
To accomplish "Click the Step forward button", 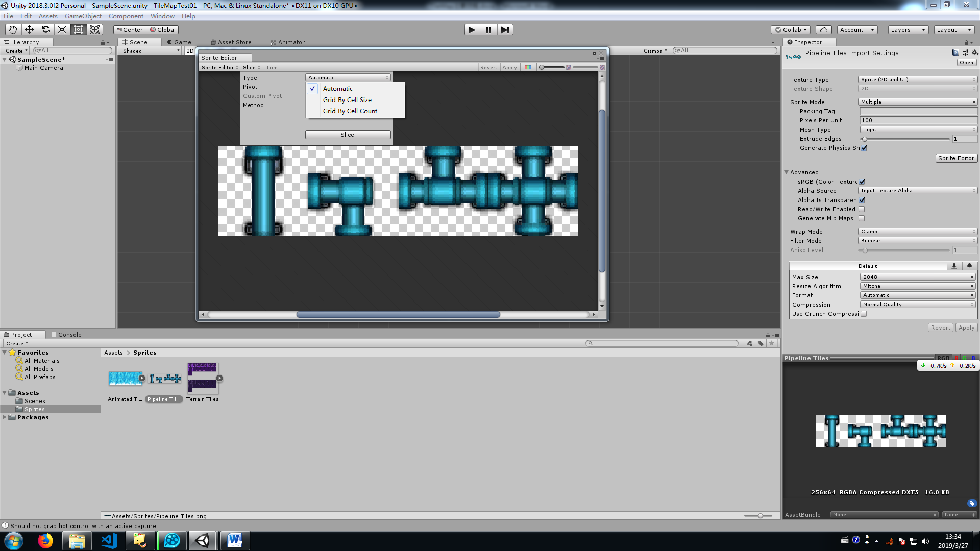I will (505, 30).
